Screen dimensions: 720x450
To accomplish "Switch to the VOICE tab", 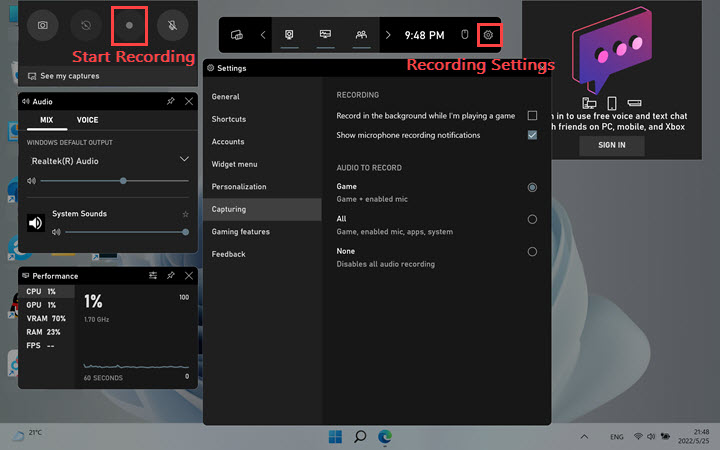I will point(87,120).
